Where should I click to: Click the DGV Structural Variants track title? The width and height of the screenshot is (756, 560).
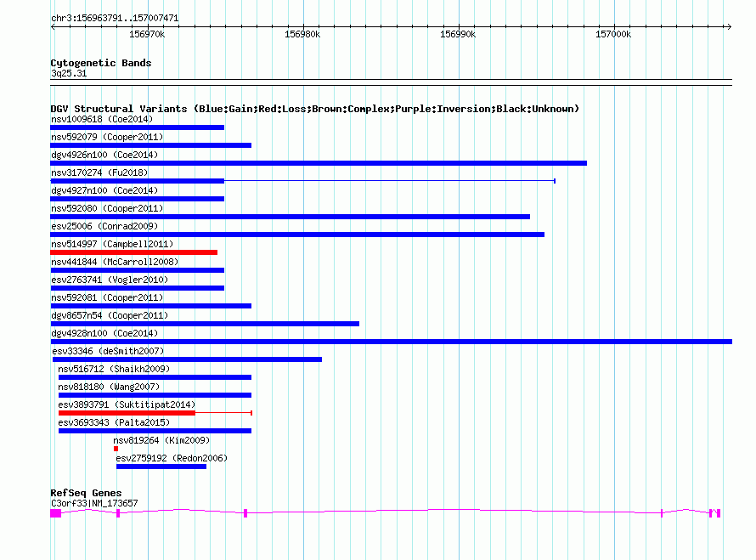(x=314, y=109)
